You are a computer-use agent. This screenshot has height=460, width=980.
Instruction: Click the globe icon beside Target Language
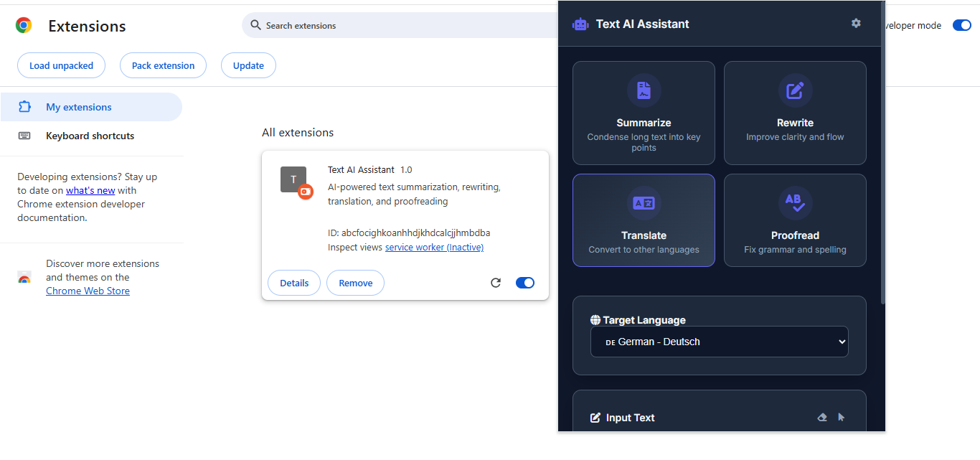pos(595,320)
